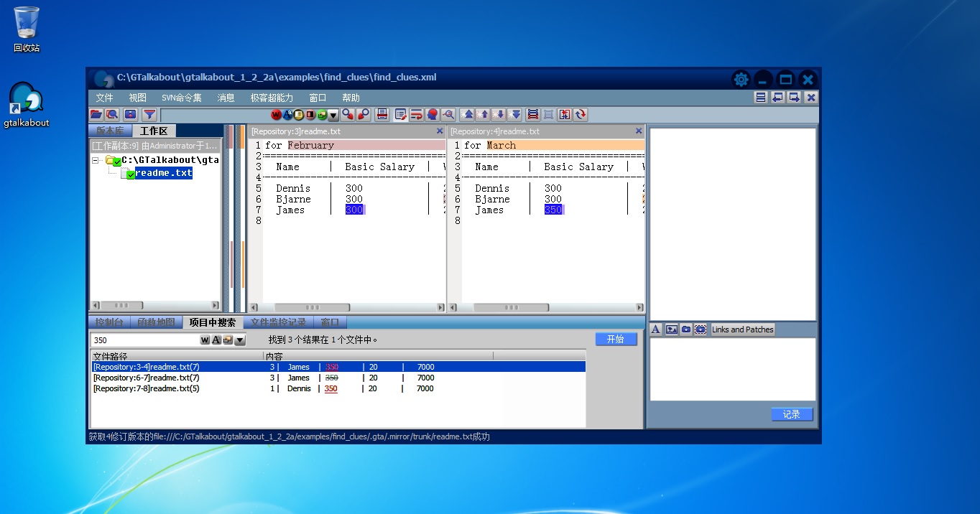Open the search box options dropdown arrow
The image size is (980, 514).
[x=240, y=340]
